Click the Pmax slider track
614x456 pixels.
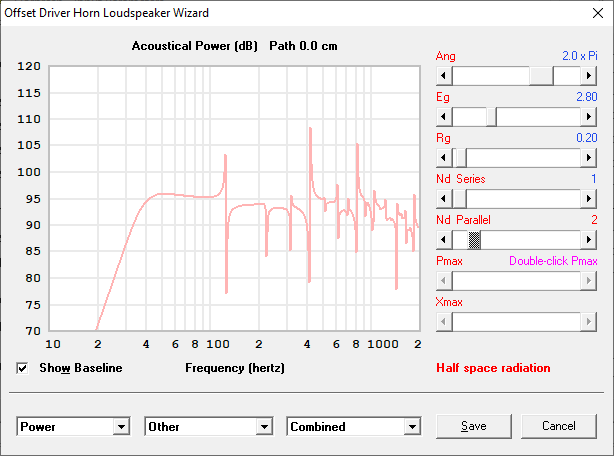pos(516,281)
